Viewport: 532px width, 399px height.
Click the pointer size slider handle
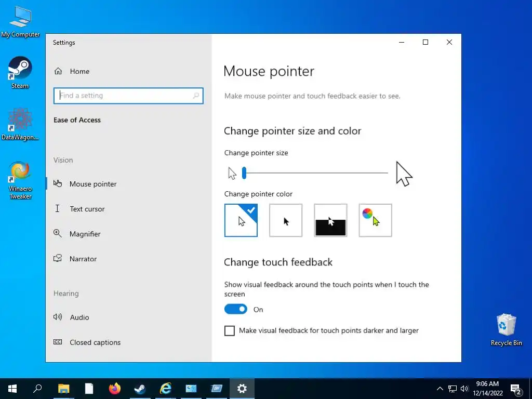[x=244, y=173]
